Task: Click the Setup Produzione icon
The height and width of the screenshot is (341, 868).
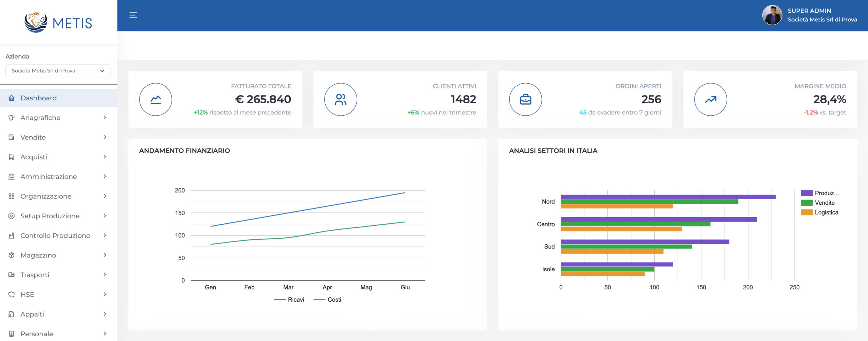Action: [x=12, y=216]
